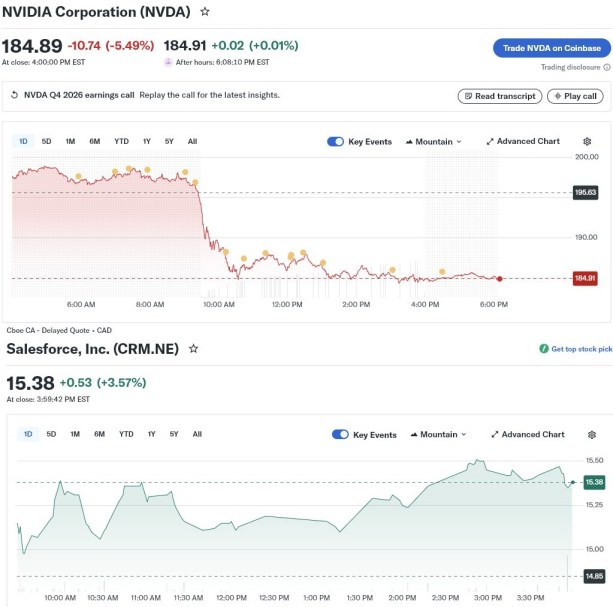Click Trade NVDA on Coinbase button

click(x=551, y=47)
